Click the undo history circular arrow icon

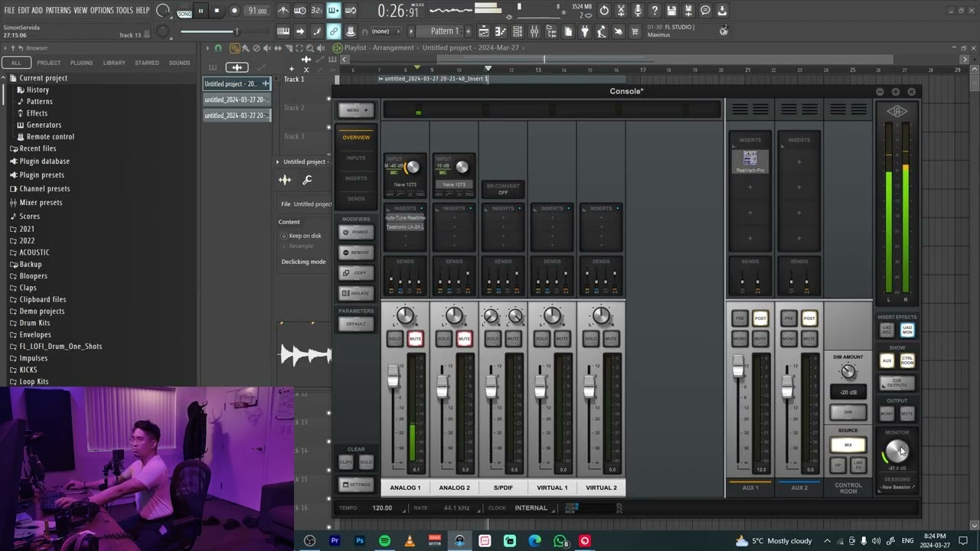(x=604, y=11)
